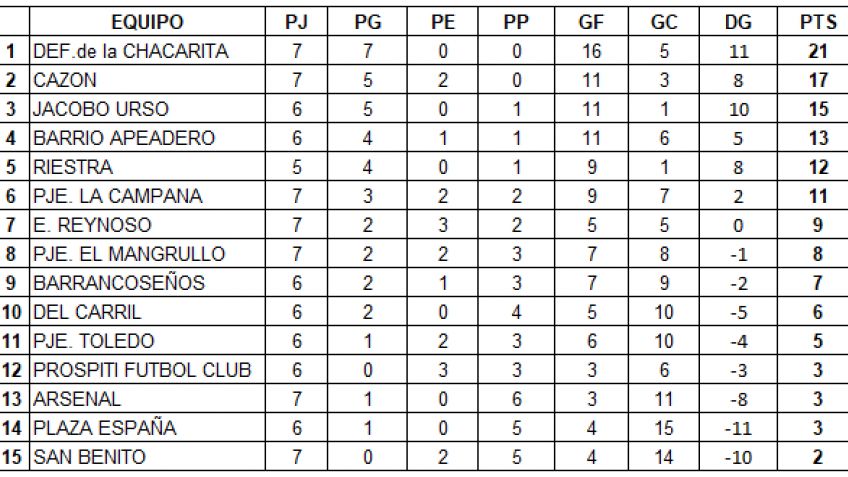Screen dimensions: 848x477
Task: Select the JACOBO URSO cell
Action: pos(147,109)
